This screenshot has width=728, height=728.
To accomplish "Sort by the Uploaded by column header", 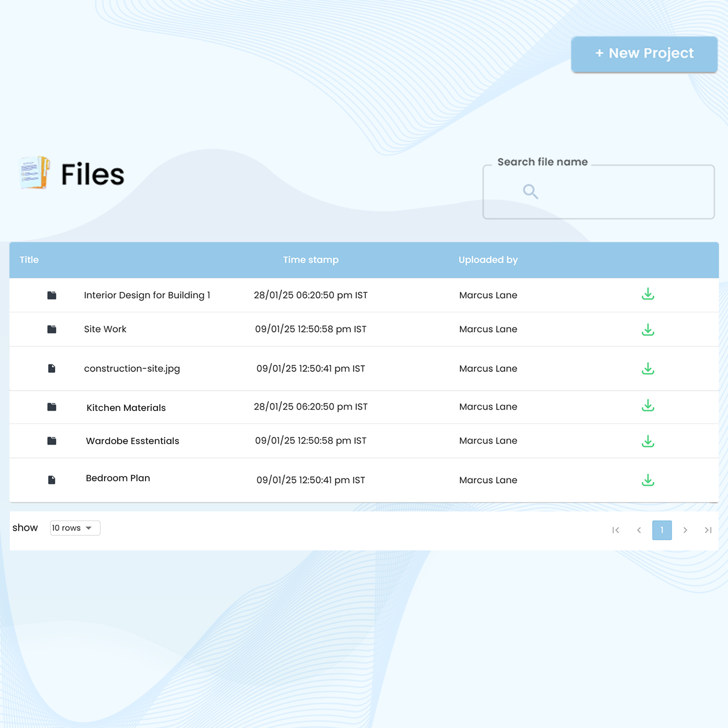I will click(x=488, y=260).
